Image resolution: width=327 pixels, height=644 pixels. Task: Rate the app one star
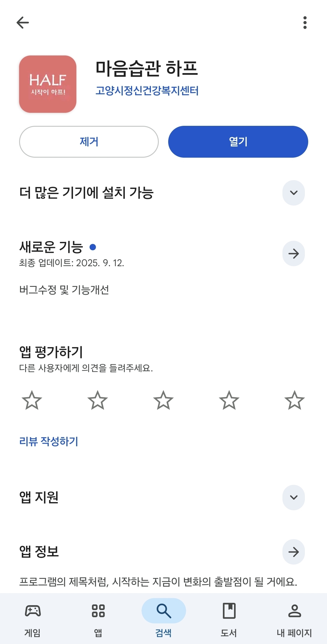(32, 400)
